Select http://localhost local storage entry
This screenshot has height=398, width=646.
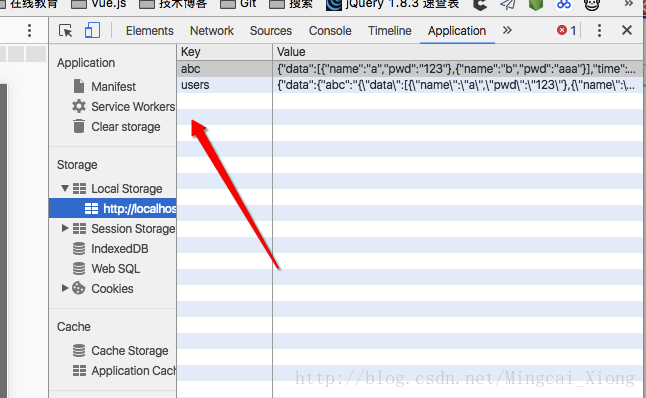[x=112, y=208]
